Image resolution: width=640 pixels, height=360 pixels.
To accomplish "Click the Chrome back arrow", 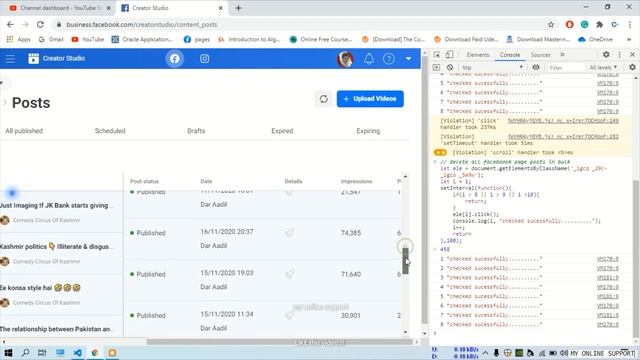I will (x=10, y=24).
